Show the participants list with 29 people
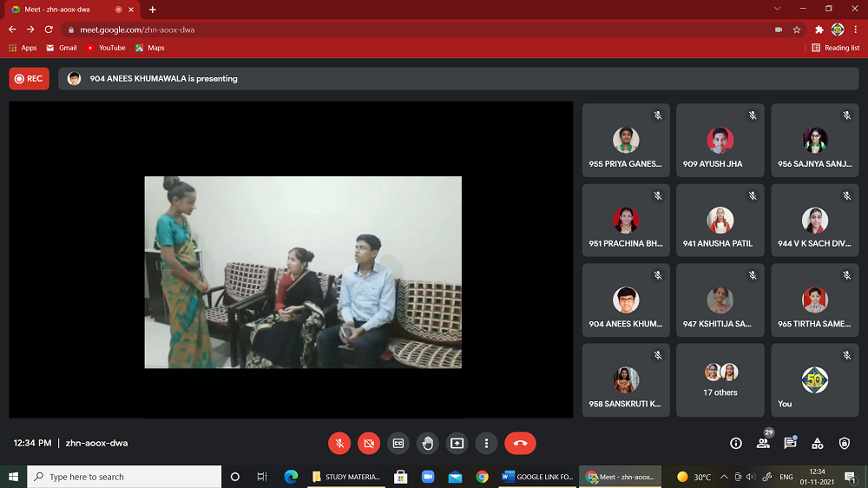The image size is (868, 488). [763, 443]
